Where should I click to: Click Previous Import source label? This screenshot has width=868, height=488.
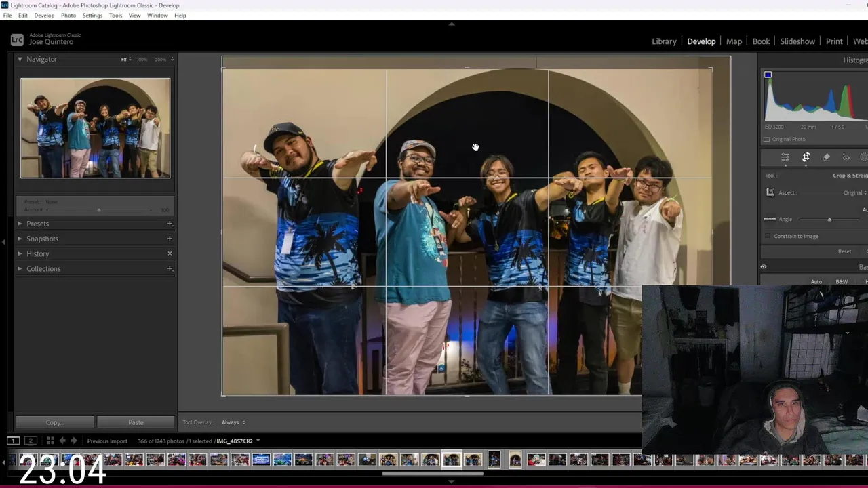pos(107,441)
